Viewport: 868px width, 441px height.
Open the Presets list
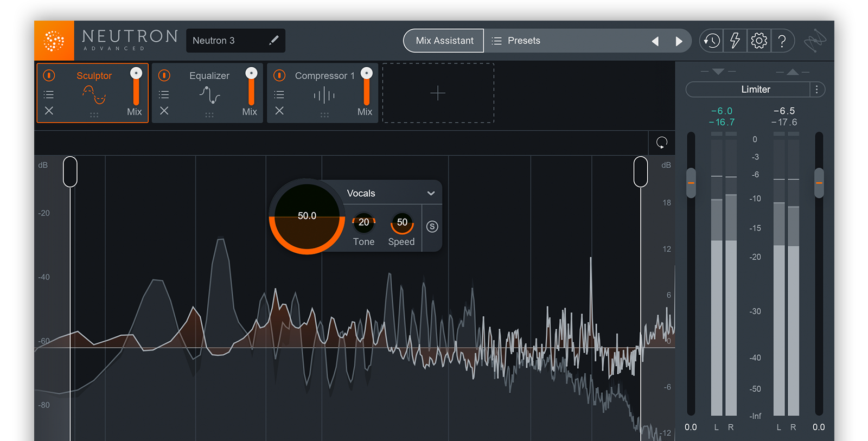point(516,41)
